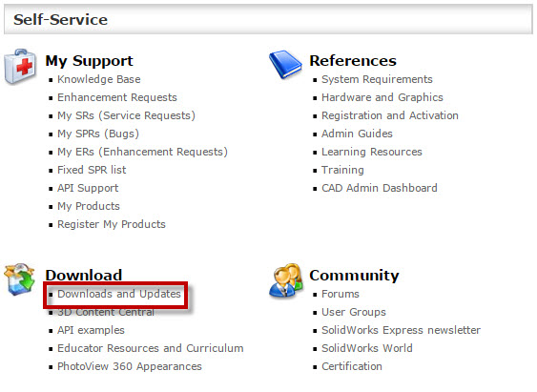Go to My SRs (Service Requests)

coord(126,115)
